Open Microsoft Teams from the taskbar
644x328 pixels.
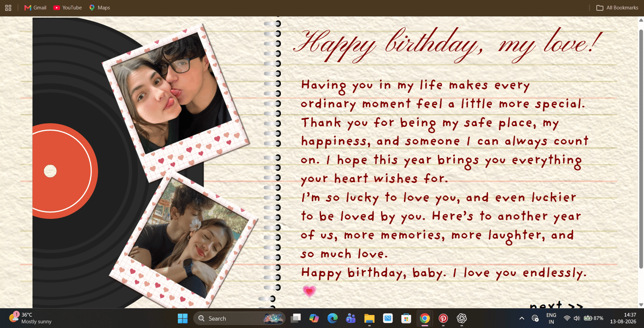coord(351,318)
